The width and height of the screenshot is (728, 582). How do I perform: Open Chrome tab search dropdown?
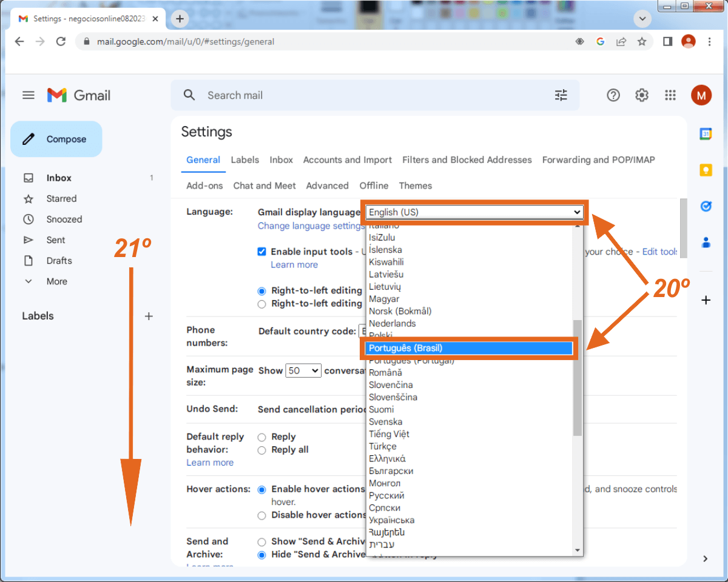(x=642, y=19)
